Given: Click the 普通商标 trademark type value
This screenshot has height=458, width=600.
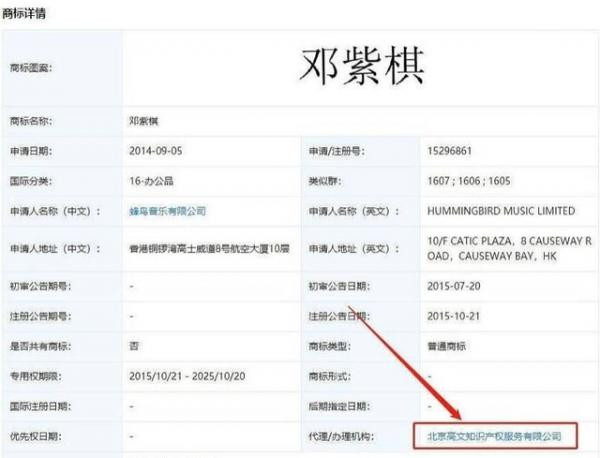Looking at the screenshot, I should coord(449,346).
